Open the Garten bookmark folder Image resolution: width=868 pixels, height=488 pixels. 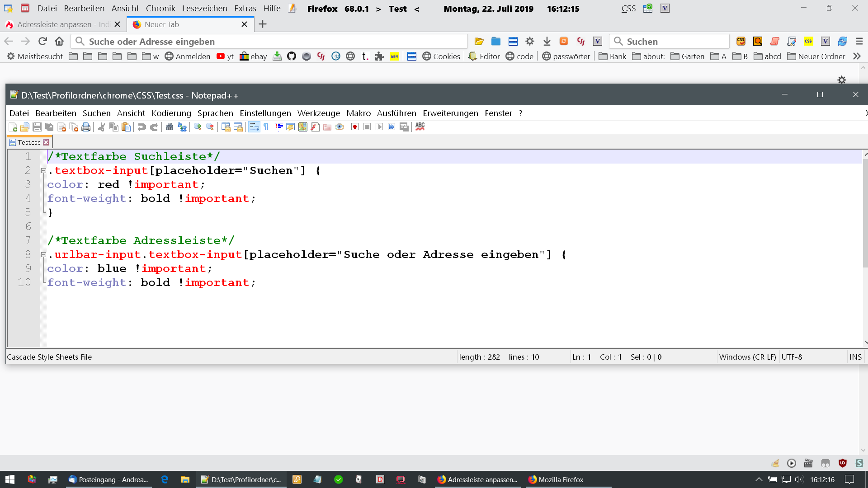pyautogui.click(x=688, y=56)
